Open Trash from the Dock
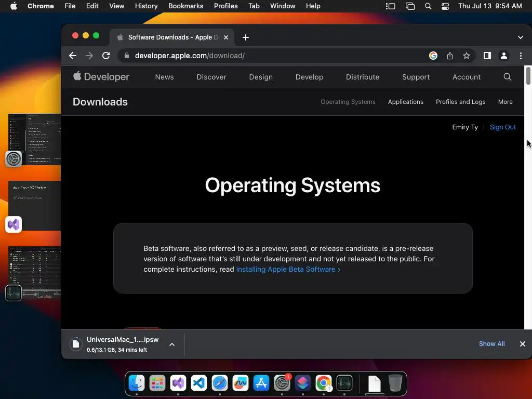This screenshot has width=532, height=399. [395, 383]
